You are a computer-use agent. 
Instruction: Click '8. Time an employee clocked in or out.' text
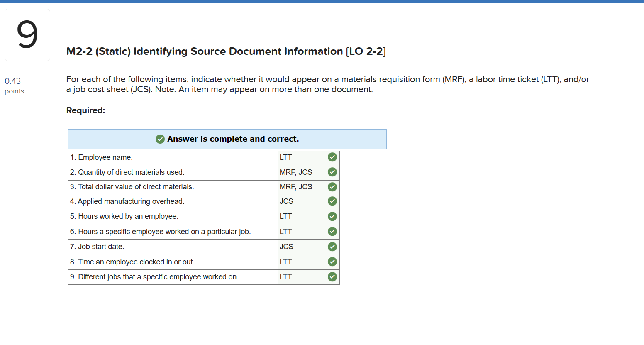132,262
